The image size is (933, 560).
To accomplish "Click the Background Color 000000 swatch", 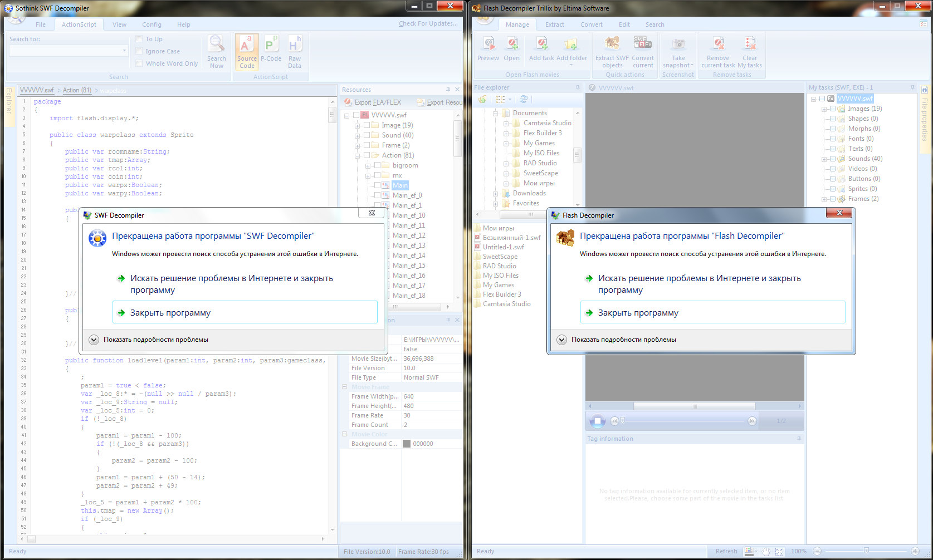I will pyautogui.click(x=407, y=444).
